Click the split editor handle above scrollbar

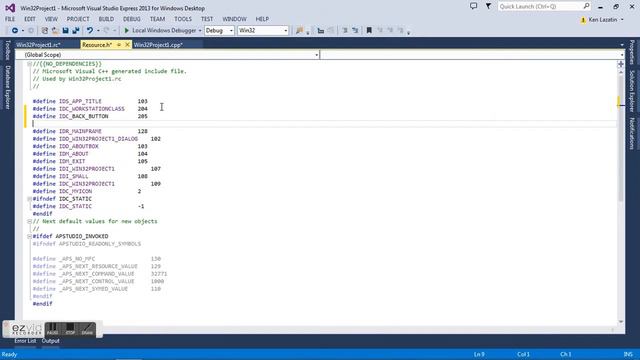click(x=621, y=64)
